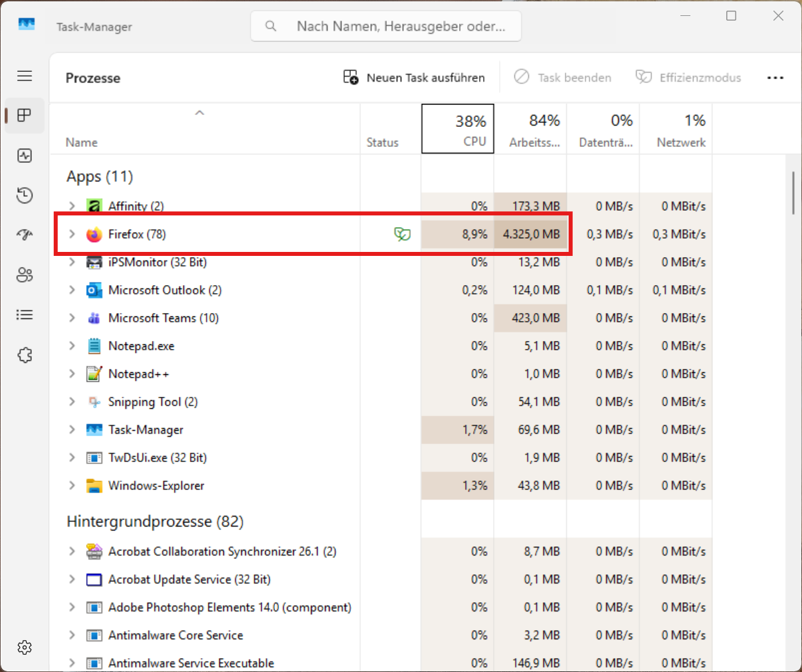Image resolution: width=802 pixels, height=672 pixels.
Task: Click the Microsoft Teams icon
Action: click(94, 318)
